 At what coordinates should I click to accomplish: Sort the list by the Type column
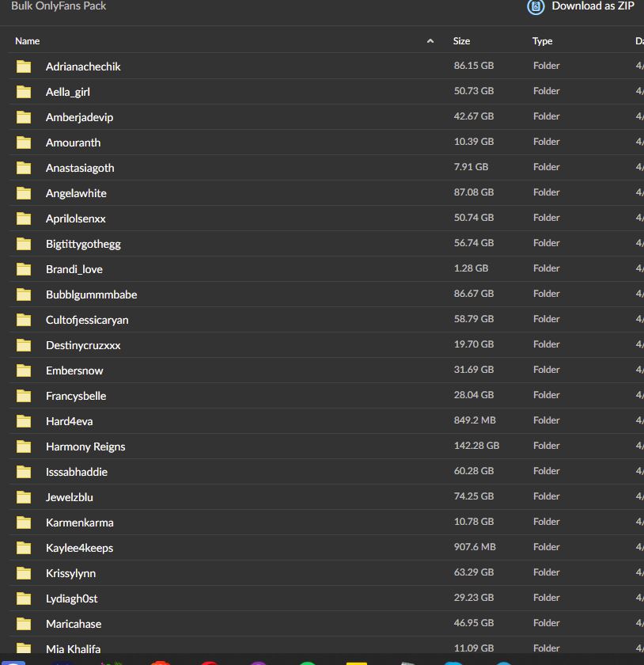(x=542, y=41)
